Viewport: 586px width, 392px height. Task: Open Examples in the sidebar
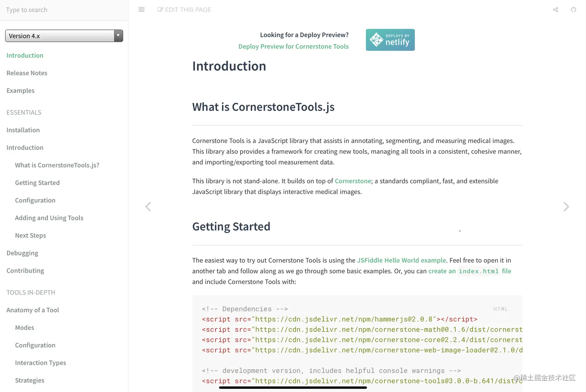click(21, 91)
